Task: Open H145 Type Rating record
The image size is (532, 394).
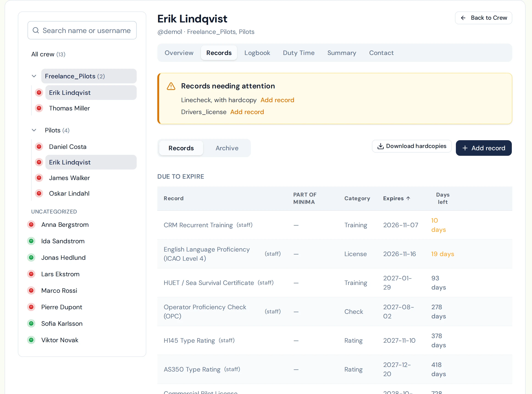Action: point(189,341)
